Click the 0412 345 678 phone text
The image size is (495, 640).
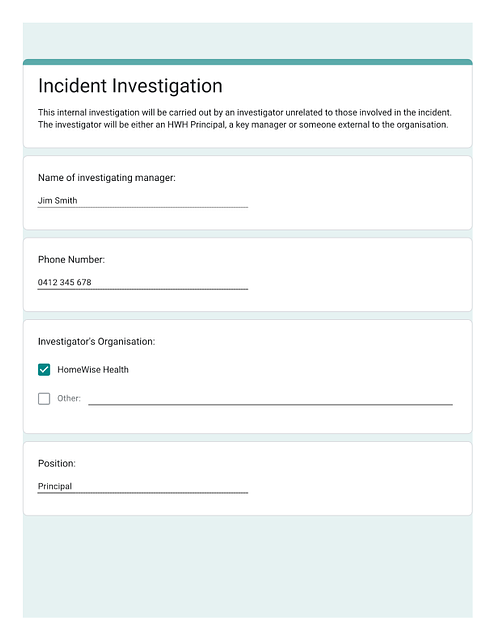tap(64, 282)
